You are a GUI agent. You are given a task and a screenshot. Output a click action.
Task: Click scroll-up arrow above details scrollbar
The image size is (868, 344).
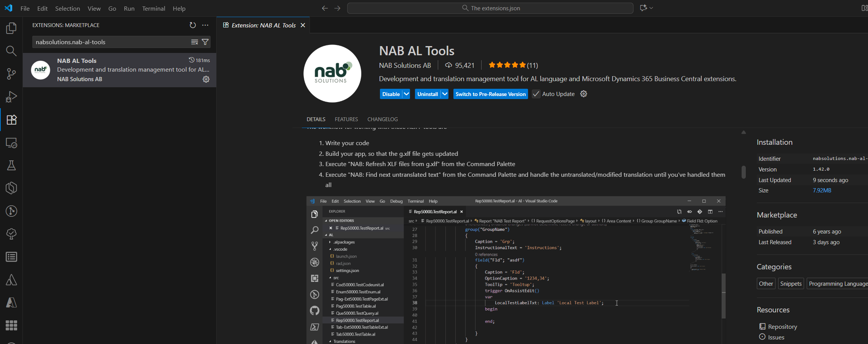744,132
